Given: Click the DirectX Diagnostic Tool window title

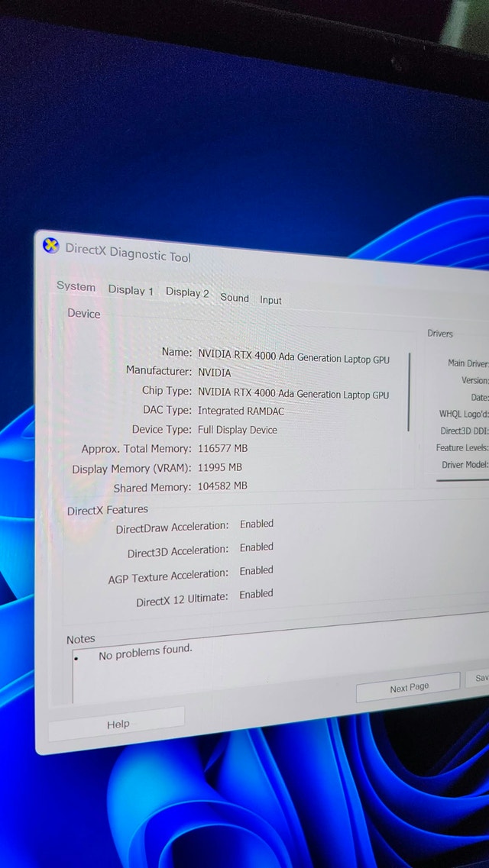Looking at the screenshot, I should click(128, 253).
